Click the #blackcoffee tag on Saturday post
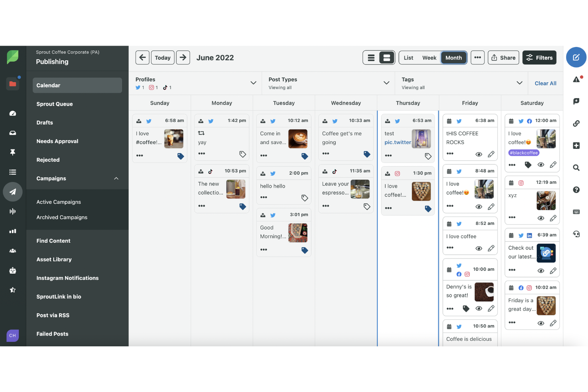Screen dimensions: 588x392 (x=524, y=153)
